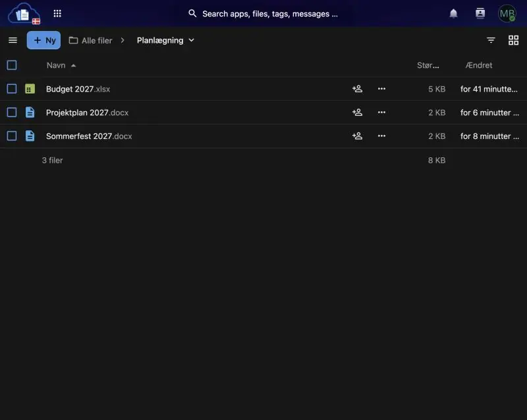Image resolution: width=527 pixels, height=420 pixels.
Task: Open the cloud files home logo
Action: click(x=24, y=14)
